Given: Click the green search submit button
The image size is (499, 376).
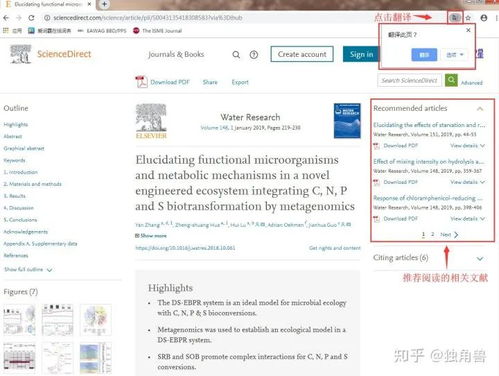Looking at the screenshot, I should click(x=451, y=80).
